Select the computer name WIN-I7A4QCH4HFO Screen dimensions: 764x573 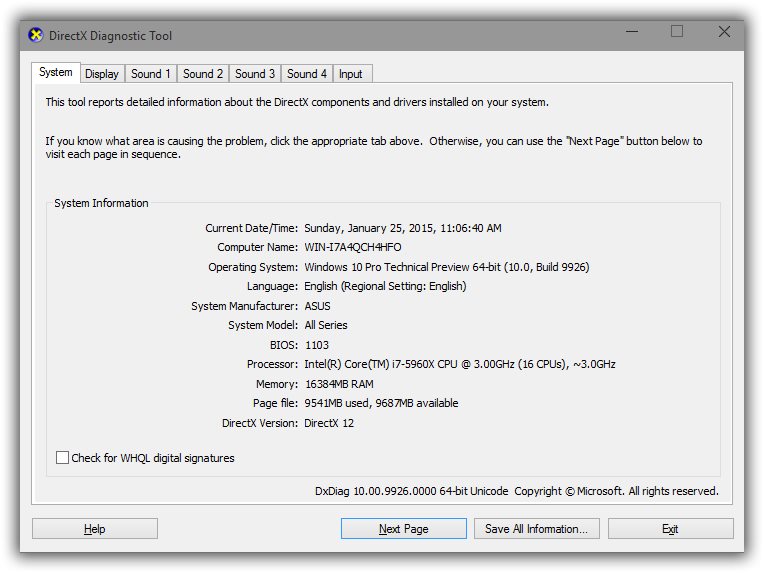click(353, 247)
